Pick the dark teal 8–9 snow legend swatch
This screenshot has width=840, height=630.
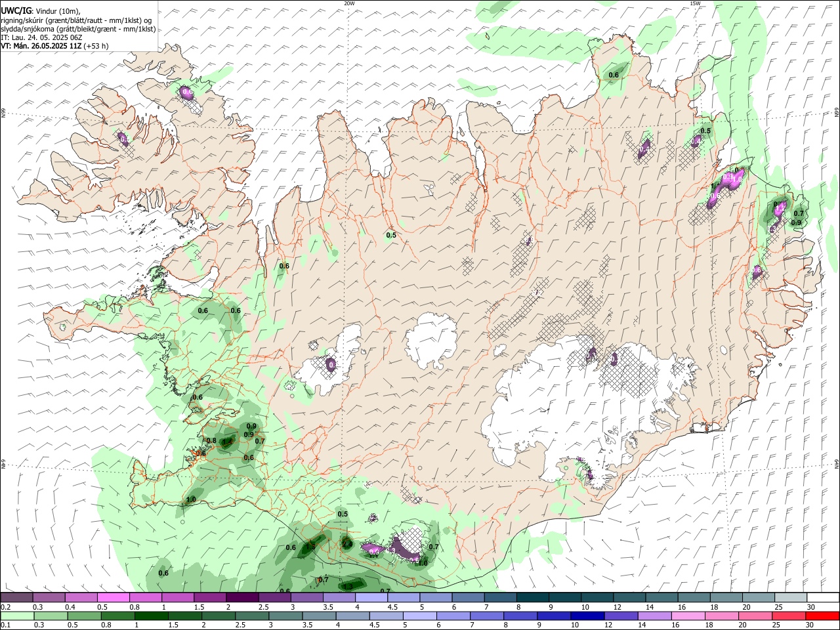point(532,598)
